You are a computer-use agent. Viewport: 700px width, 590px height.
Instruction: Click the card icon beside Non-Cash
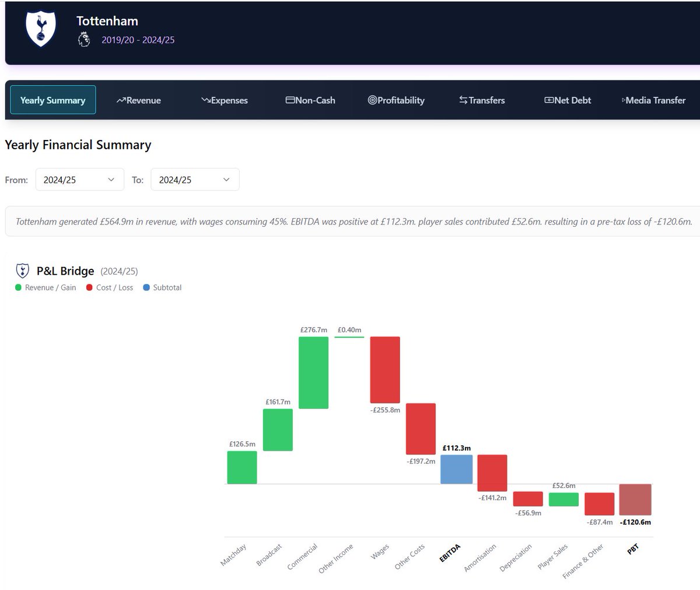(x=290, y=100)
